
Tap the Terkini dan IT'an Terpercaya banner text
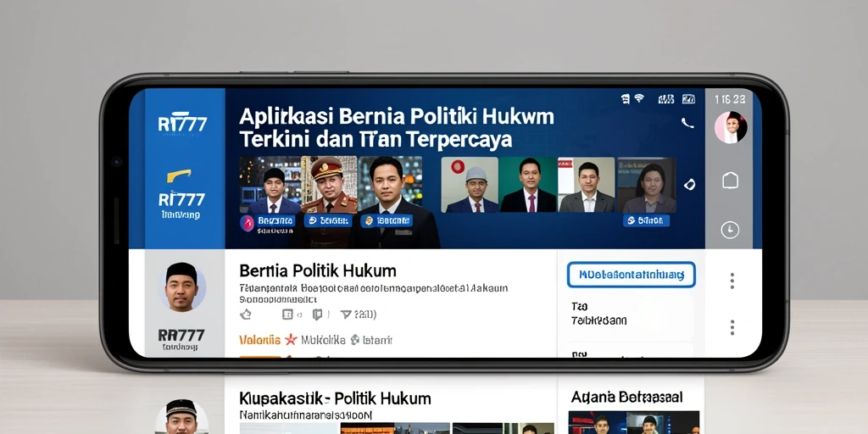376,140
